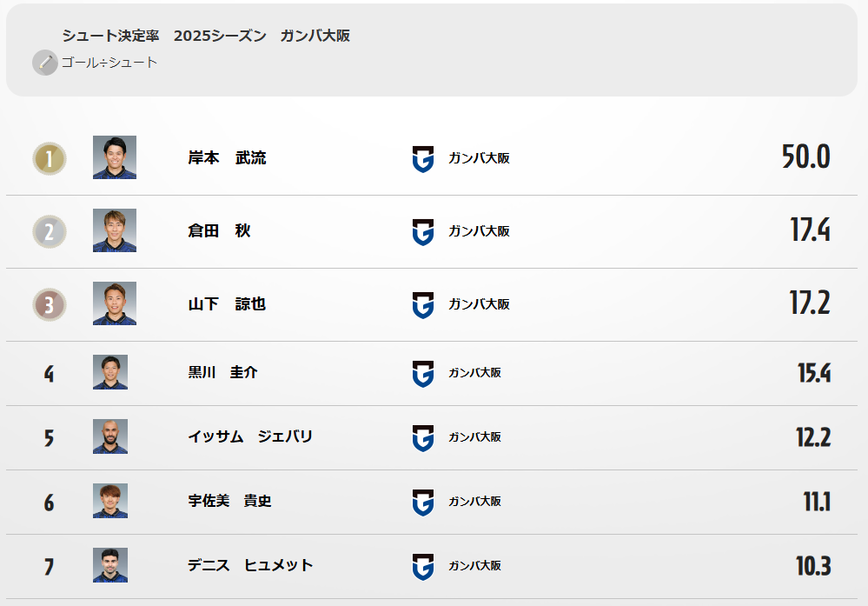Click the bronze rank 3 medal badge
This screenshot has height=606, width=868.
pyautogui.click(x=50, y=304)
